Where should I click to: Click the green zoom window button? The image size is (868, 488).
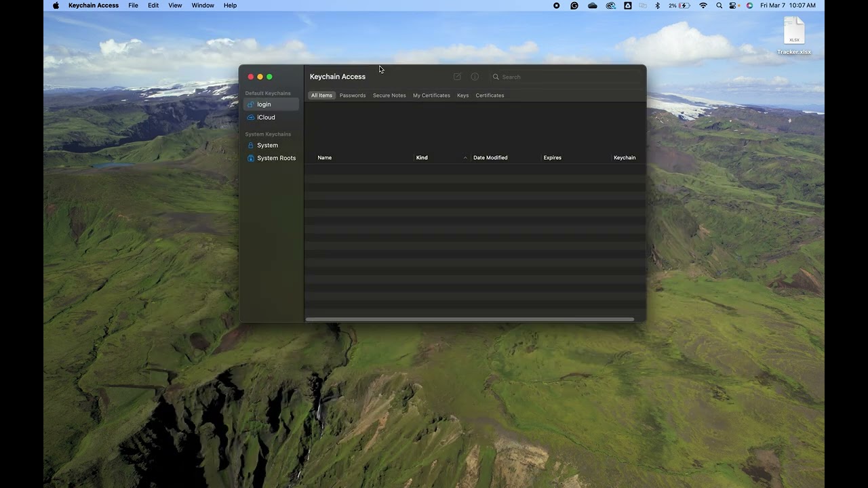click(269, 77)
